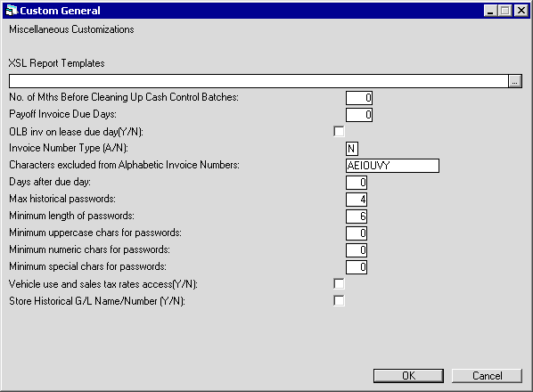Image resolution: width=533 pixels, height=392 pixels.
Task: Click the excluded characters AEIOUVY field
Action: [392, 166]
